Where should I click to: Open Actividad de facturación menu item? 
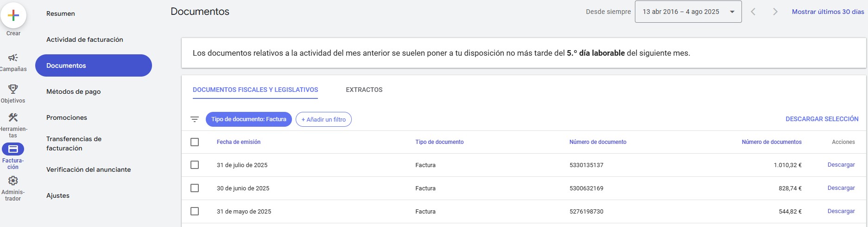pos(85,39)
